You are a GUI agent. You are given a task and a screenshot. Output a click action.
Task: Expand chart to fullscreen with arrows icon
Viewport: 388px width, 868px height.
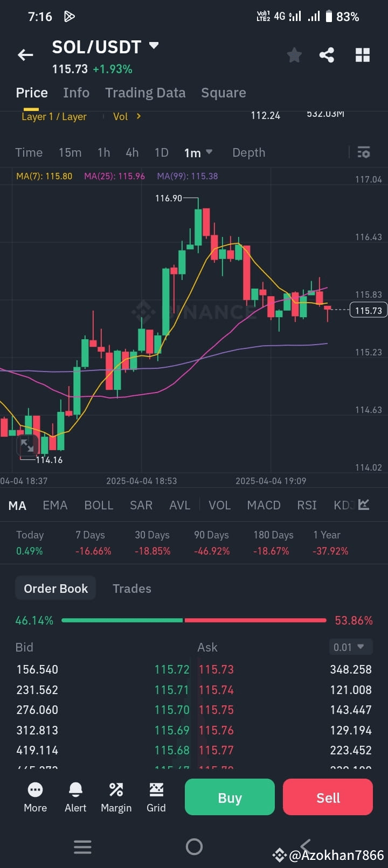click(x=26, y=446)
